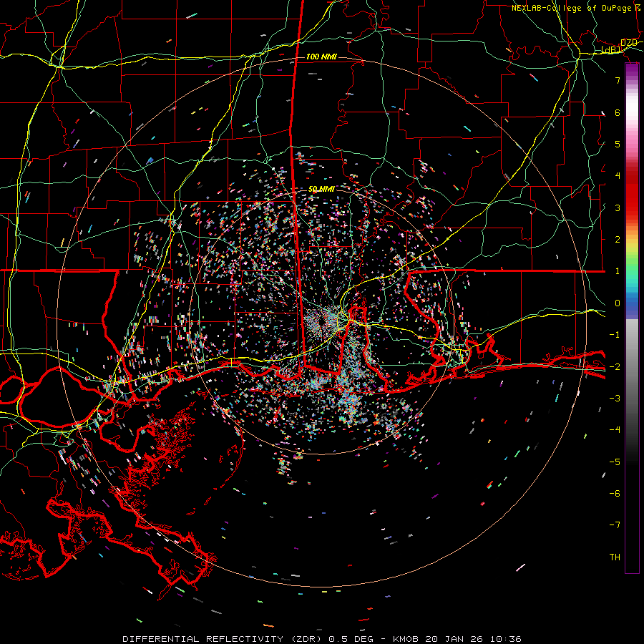Select the positive "1" color scale label
The height and width of the screenshot is (644, 644).
(618, 271)
